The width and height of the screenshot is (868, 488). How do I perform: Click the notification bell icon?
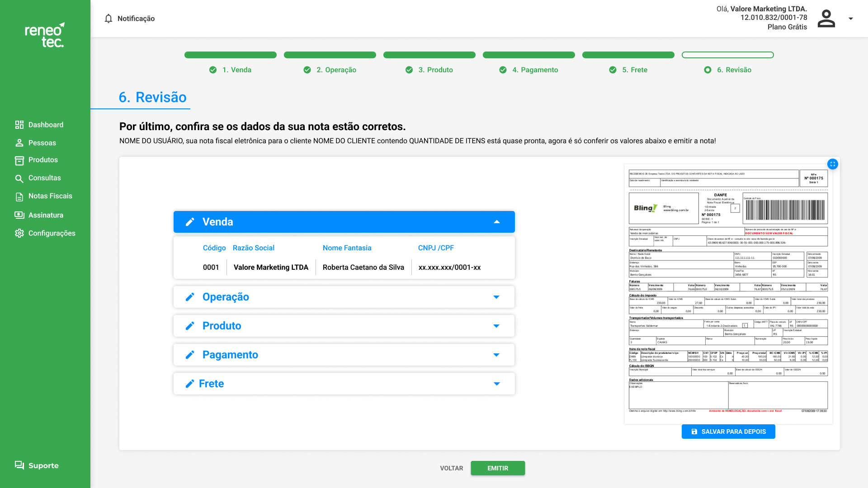(108, 19)
